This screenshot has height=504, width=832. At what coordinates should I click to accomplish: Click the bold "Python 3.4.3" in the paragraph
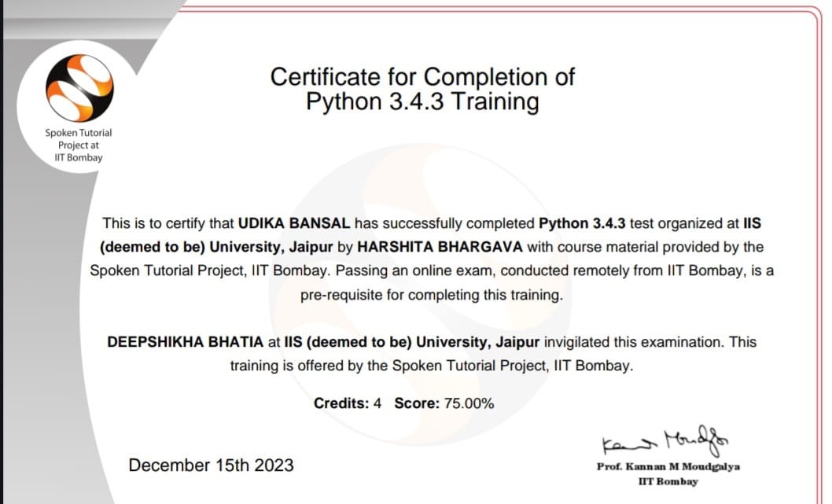click(582, 223)
